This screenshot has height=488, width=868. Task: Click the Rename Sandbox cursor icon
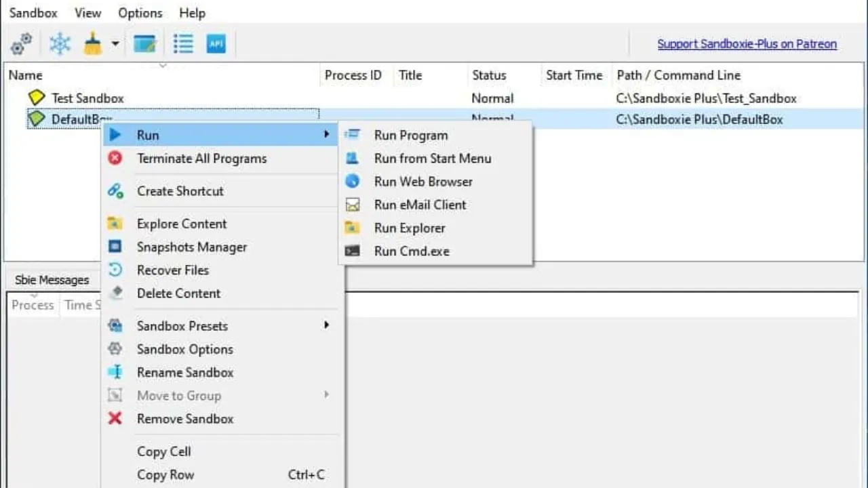pos(115,372)
